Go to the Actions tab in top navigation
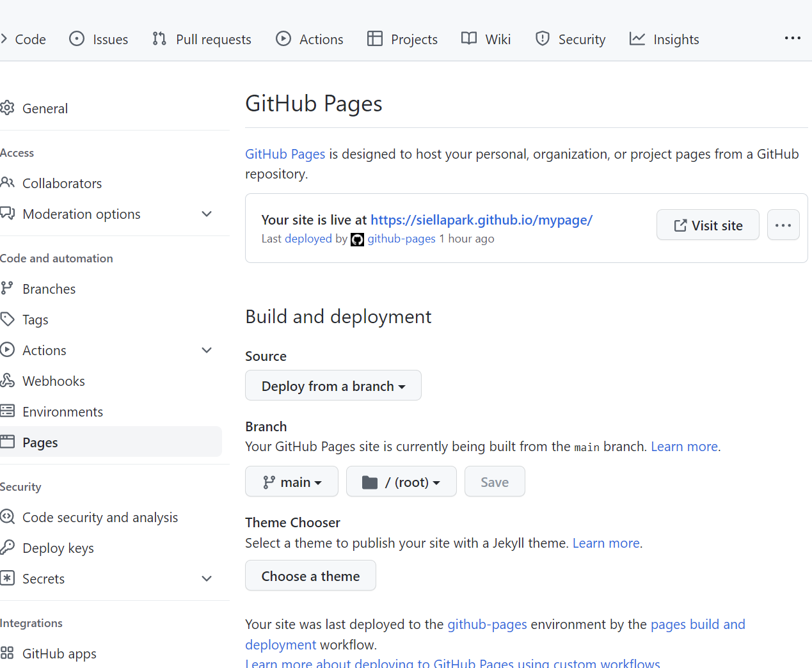 [x=310, y=39]
